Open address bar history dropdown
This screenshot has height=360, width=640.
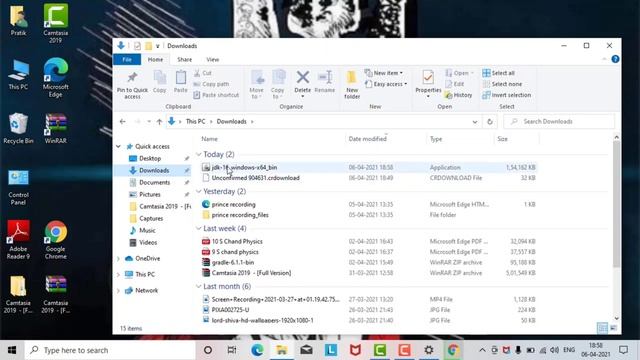pos(475,122)
